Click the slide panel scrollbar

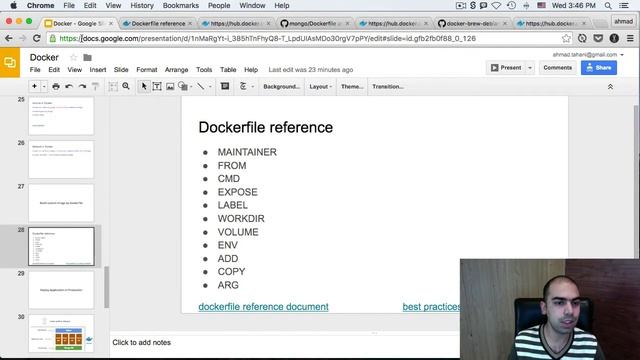pyautogui.click(x=107, y=287)
